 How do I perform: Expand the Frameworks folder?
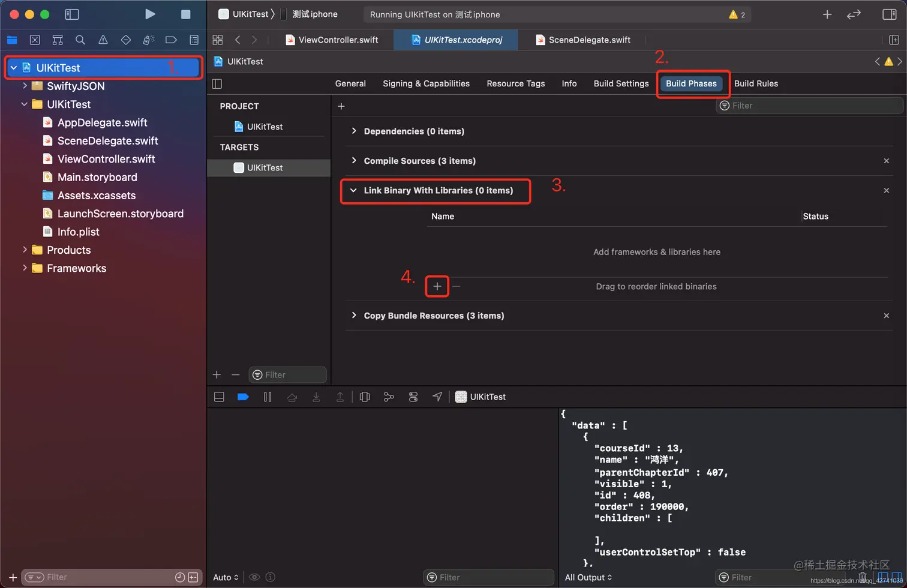click(x=25, y=268)
